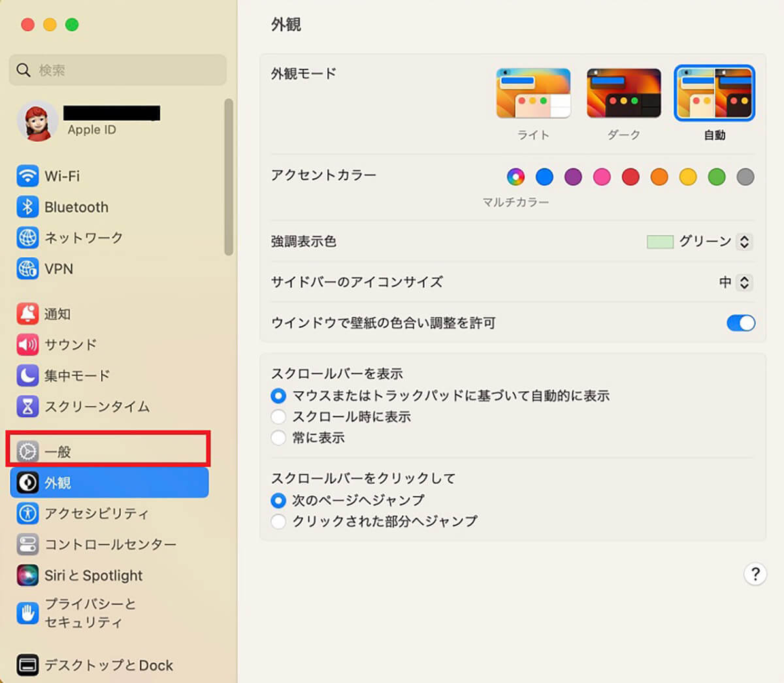Go to the アクセシビリティ label
This screenshot has height=683, width=784.
coord(97,513)
